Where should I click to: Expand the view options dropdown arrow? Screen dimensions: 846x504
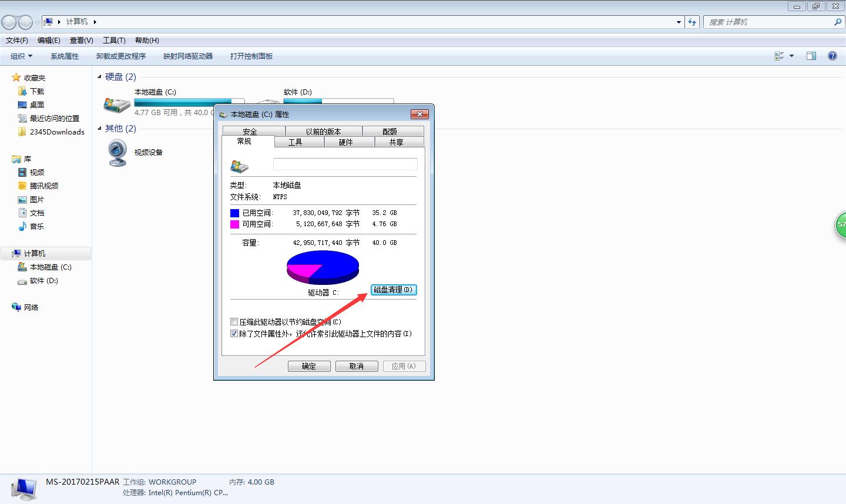point(791,56)
